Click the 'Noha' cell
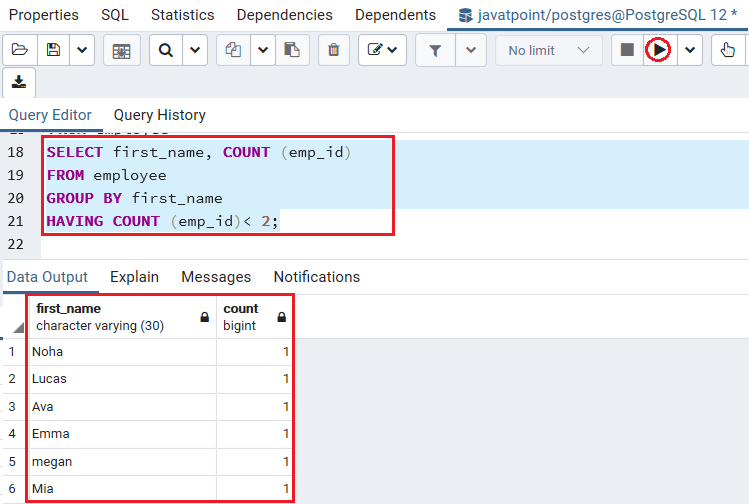 [x=122, y=352]
